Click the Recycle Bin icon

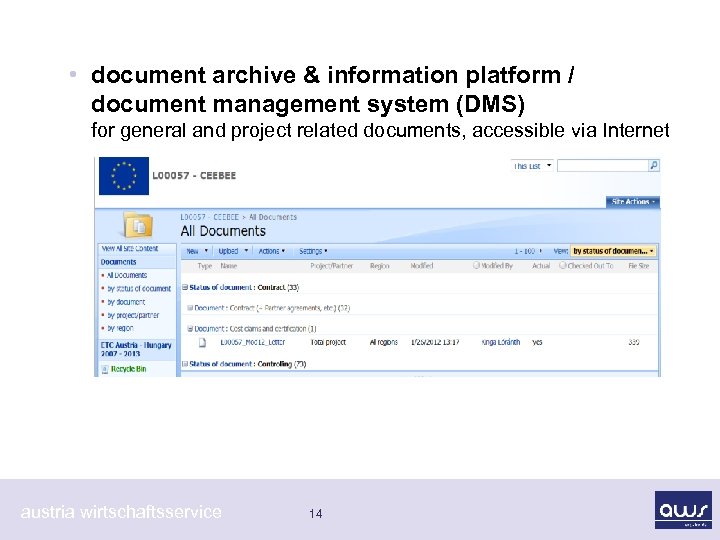point(105,369)
